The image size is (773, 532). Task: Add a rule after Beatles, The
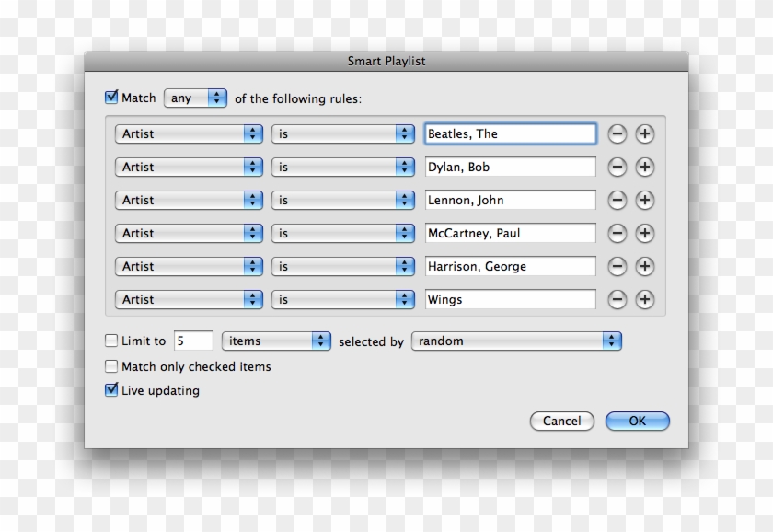point(644,133)
